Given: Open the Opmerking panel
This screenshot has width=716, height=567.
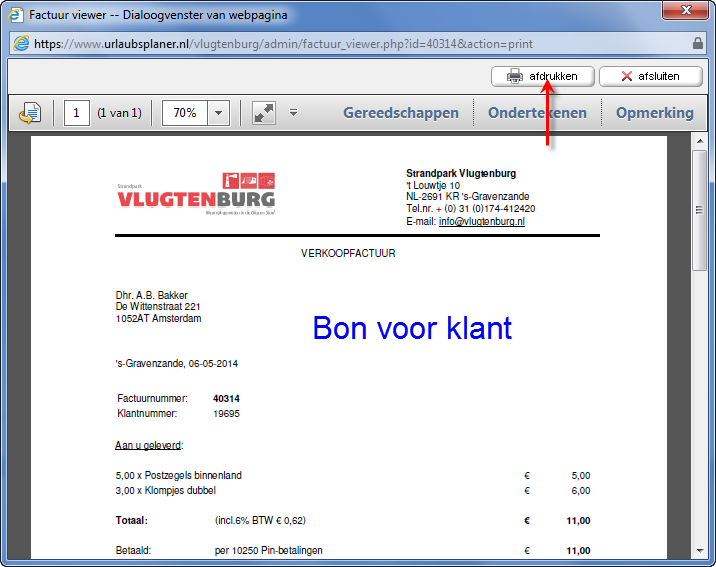Looking at the screenshot, I should coord(654,113).
